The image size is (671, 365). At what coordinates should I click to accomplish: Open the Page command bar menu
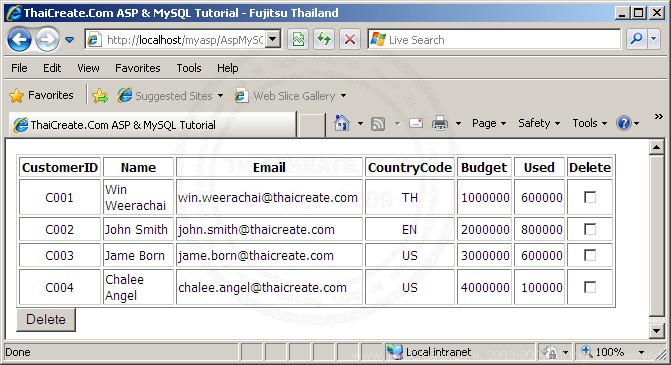coord(489,123)
